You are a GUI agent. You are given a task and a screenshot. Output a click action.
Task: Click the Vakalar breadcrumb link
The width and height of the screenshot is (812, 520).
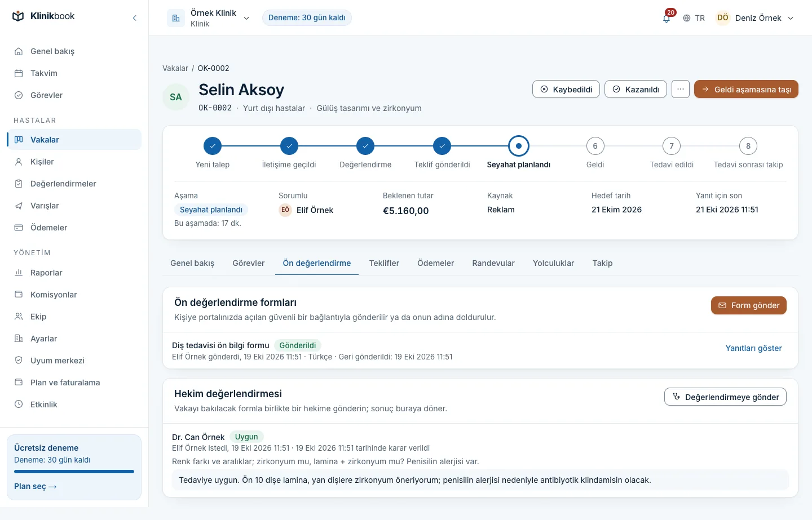point(175,68)
